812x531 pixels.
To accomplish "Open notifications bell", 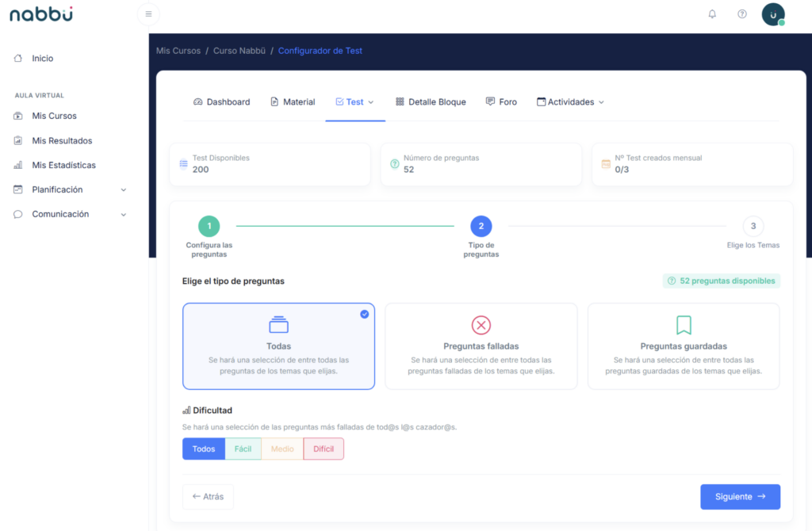I will pyautogui.click(x=712, y=14).
